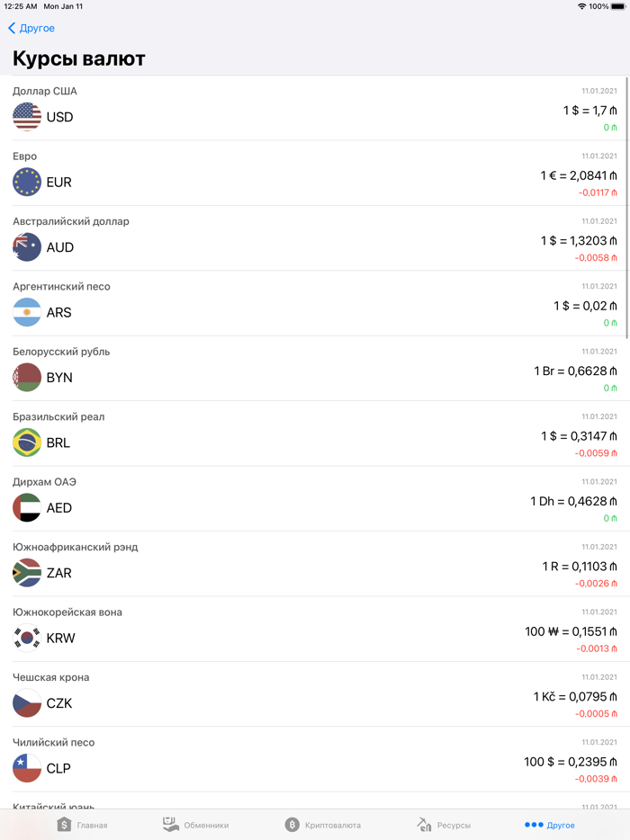Click the vertical scrollbar on the right
630x840 pixels.
click(626, 207)
